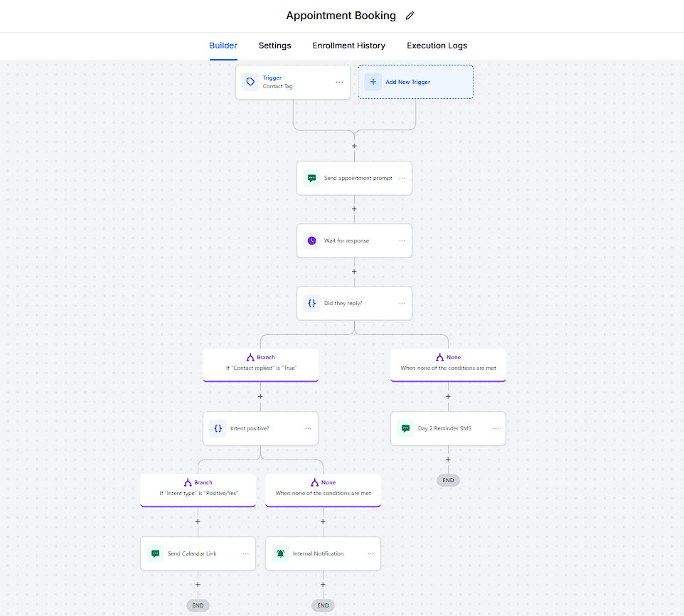Click the plus icon on Add New Trigger
684x616 pixels.
click(x=373, y=82)
